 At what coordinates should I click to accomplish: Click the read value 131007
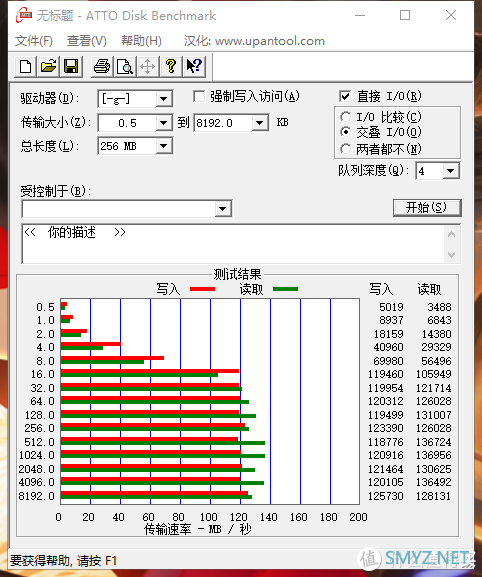tap(433, 415)
